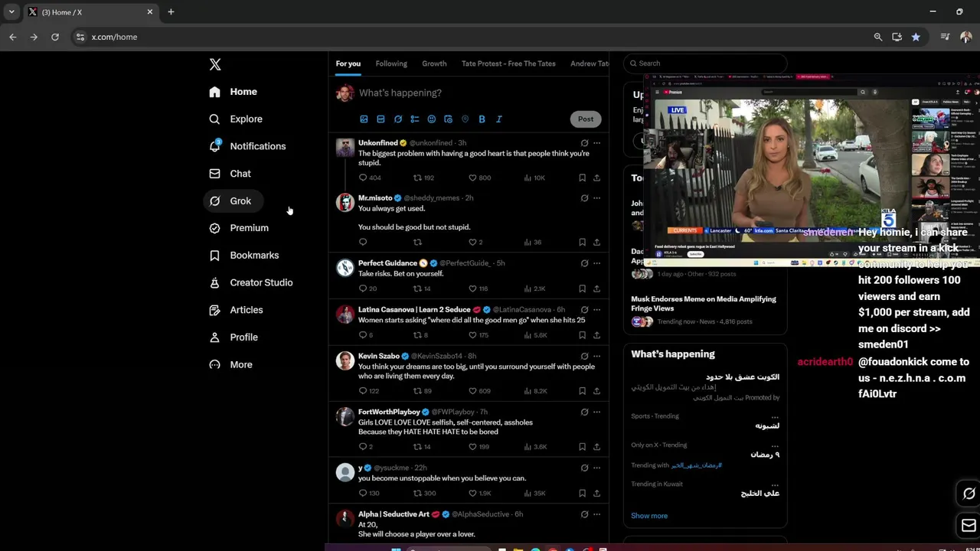Open the browser tab search dropdown
This screenshot has width=980, height=551.
[11, 12]
